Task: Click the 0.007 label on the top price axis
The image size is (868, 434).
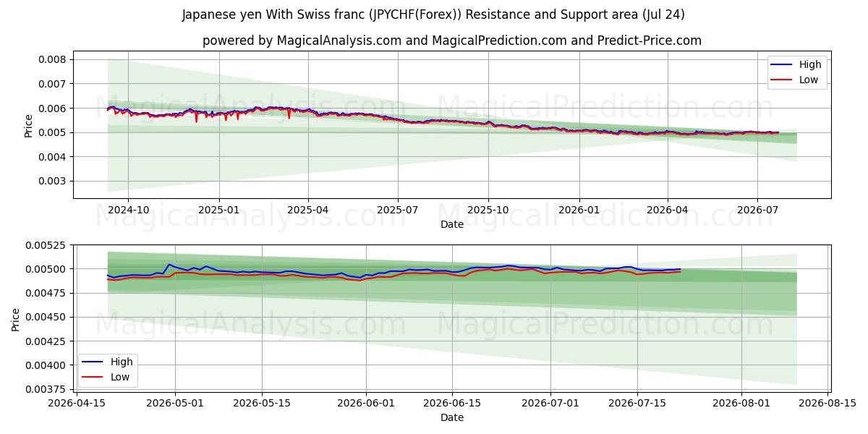Action: [x=54, y=84]
